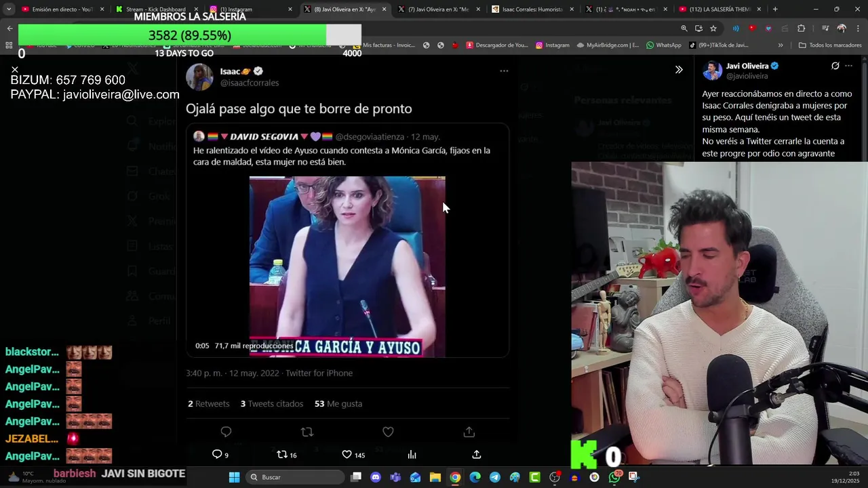The image size is (868, 488).
Task: Open Chrome profile avatar
Action: click(x=842, y=28)
